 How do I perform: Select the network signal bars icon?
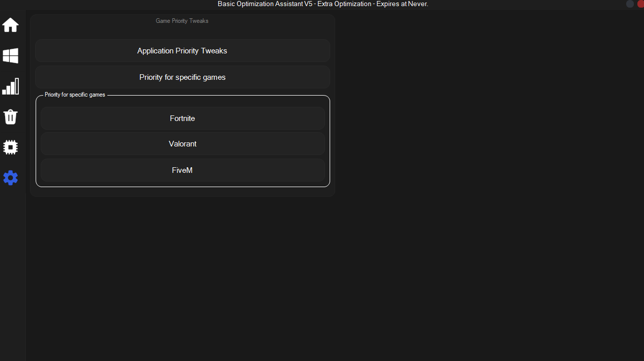(11, 86)
